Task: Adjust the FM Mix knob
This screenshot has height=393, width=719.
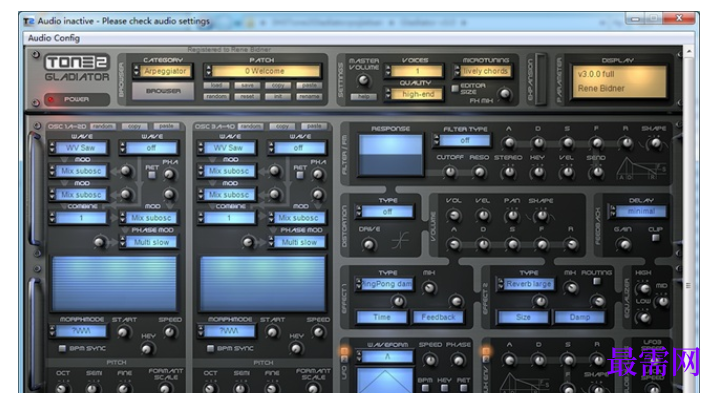Action: [505, 94]
